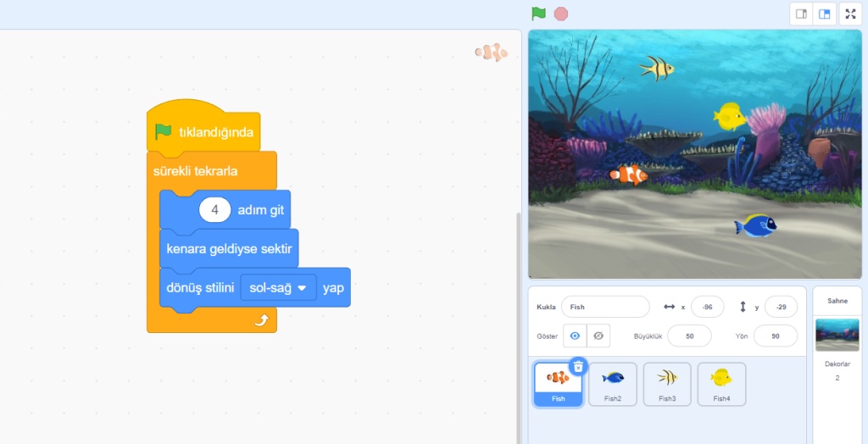Click the steps value 4 field
The height and width of the screenshot is (444, 868).
(x=214, y=210)
